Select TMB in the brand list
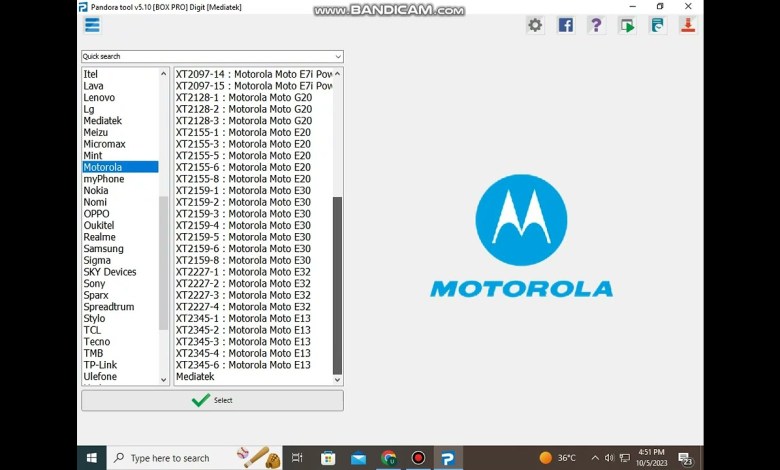 click(93, 353)
